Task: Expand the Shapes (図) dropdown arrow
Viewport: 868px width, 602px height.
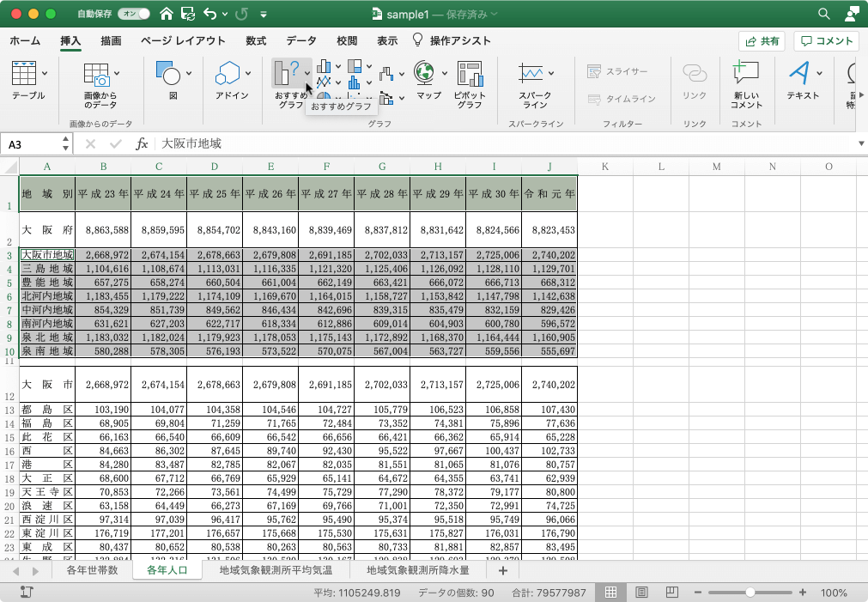Action: point(189,73)
